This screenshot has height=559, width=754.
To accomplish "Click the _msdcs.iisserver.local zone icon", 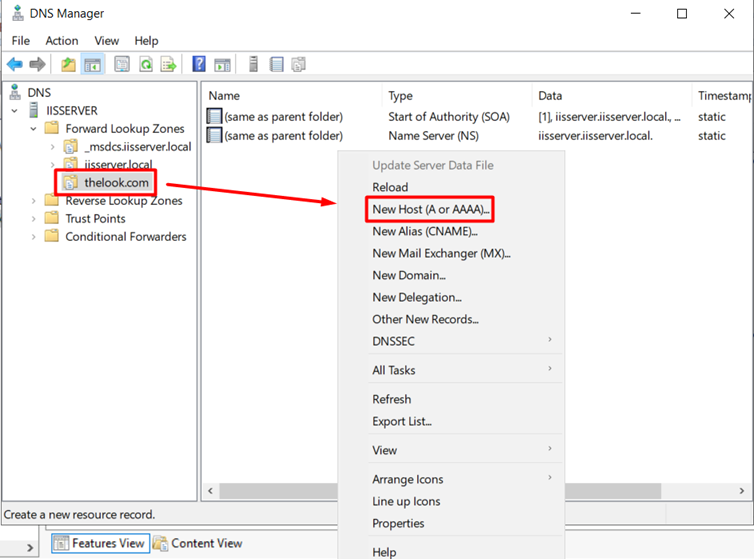I will tap(71, 146).
